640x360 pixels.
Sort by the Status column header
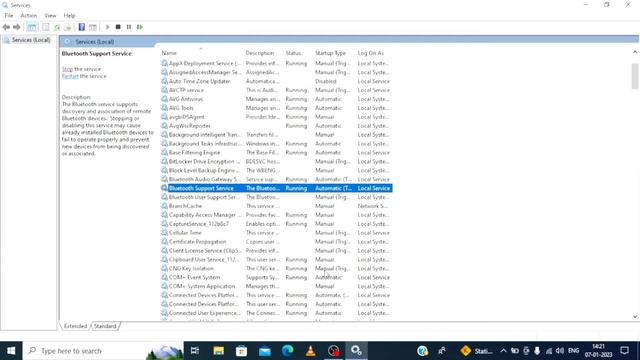click(x=293, y=53)
